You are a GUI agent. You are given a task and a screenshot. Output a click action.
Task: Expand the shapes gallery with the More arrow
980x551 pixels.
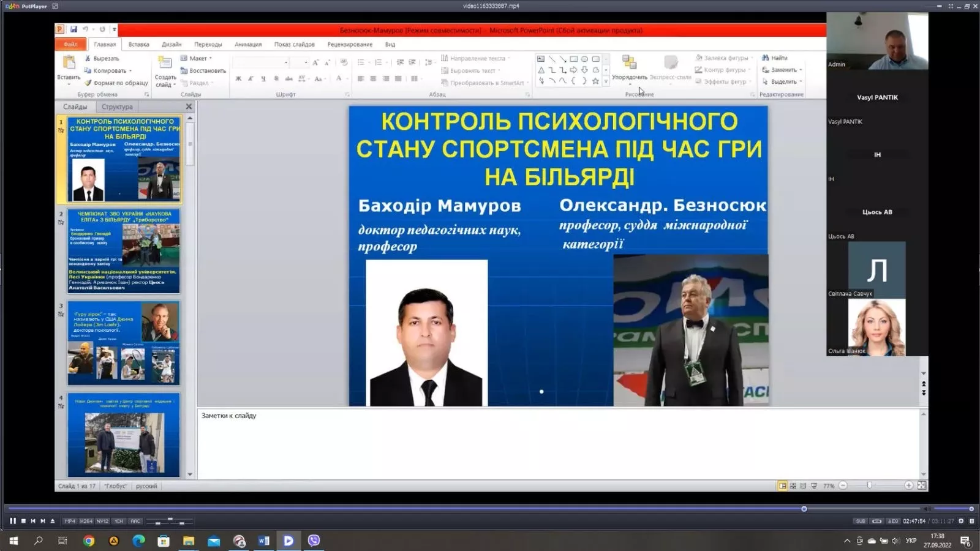click(606, 81)
